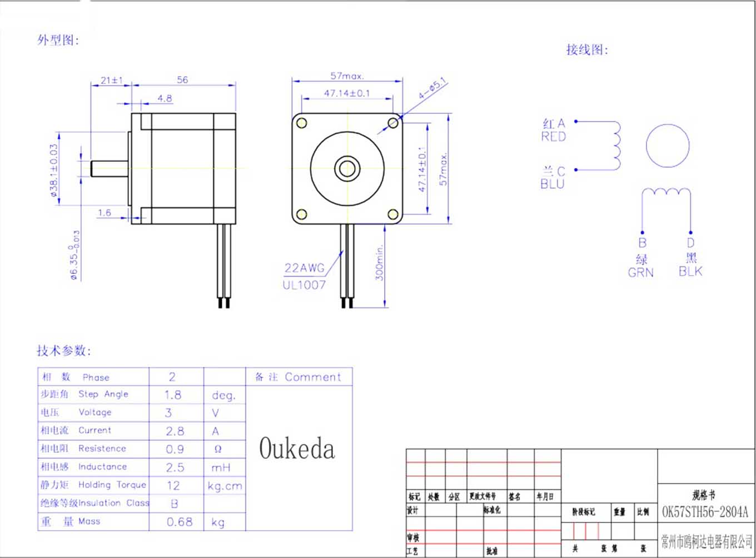Select the 56 body length dimension

182,79
